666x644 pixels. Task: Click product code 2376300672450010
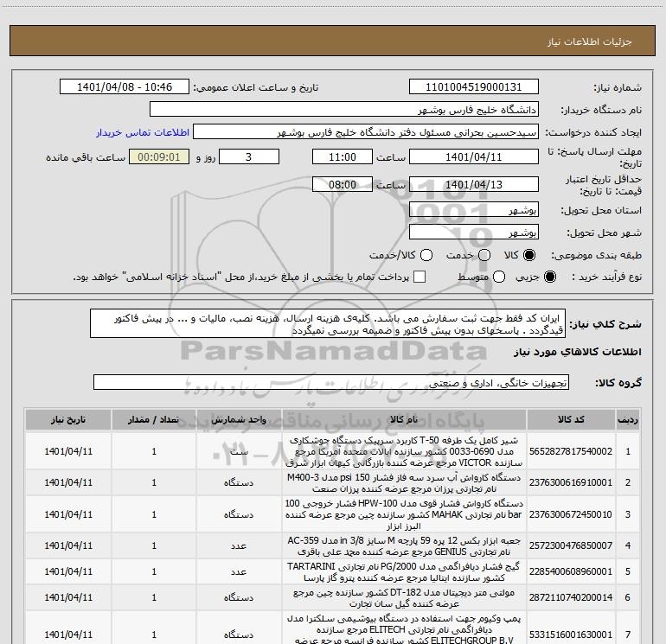(x=571, y=514)
